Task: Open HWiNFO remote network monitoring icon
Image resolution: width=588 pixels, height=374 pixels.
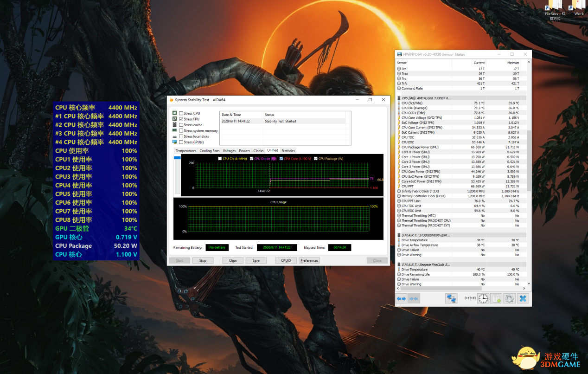Action: tap(451, 298)
